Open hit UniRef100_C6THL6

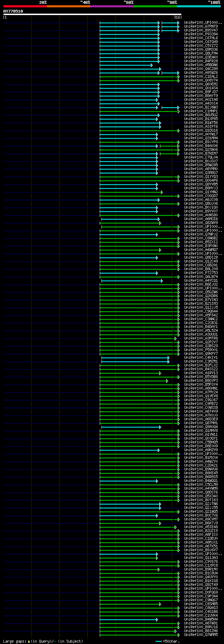pyautogui.click(x=201, y=38)
